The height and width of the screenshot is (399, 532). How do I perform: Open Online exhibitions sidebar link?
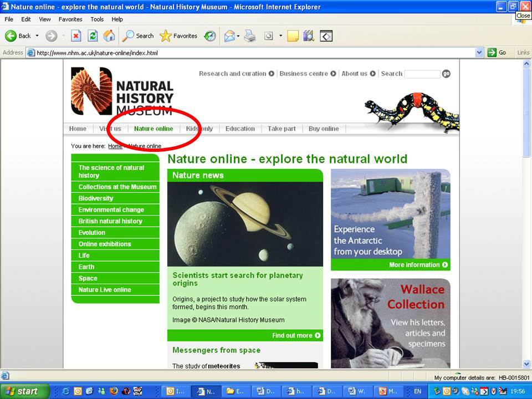pos(115,244)
